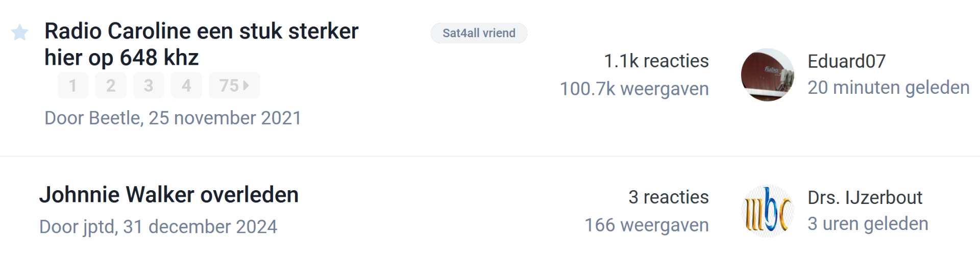Go to page 1 of Radio Caroline topic

[72, 86]
